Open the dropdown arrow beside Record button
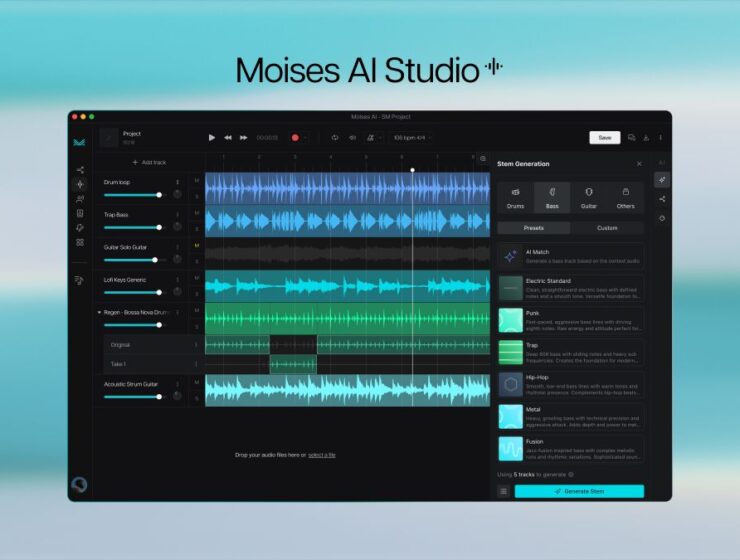The width and height of the screenshot is (740, 560). coord(306,137)
